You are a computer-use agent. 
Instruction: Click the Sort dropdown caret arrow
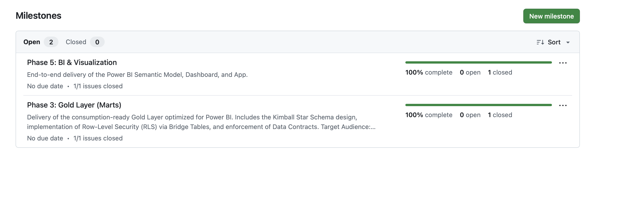[568, 43]
